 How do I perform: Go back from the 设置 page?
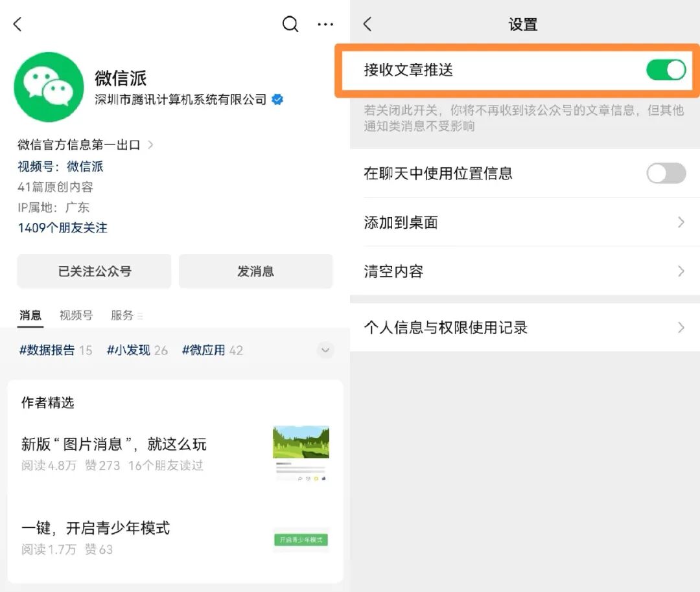367,23
